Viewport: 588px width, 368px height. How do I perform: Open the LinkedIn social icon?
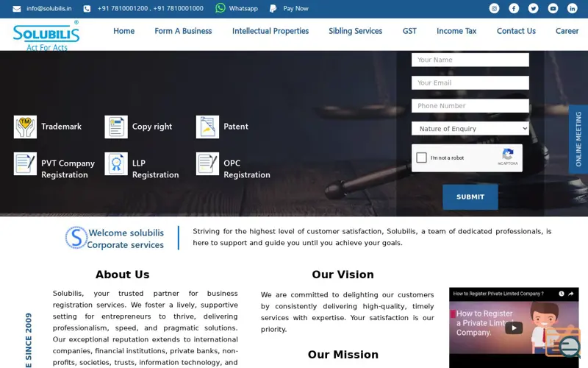573,8
